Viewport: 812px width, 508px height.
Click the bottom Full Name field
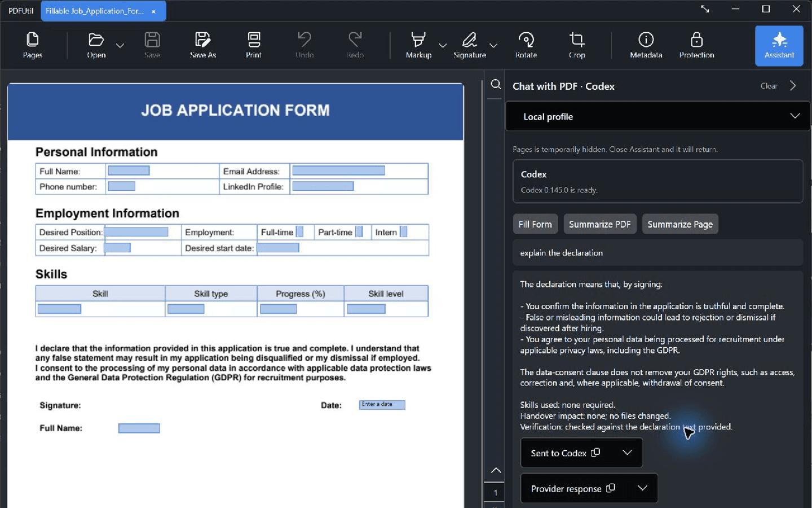pos(139,428)
